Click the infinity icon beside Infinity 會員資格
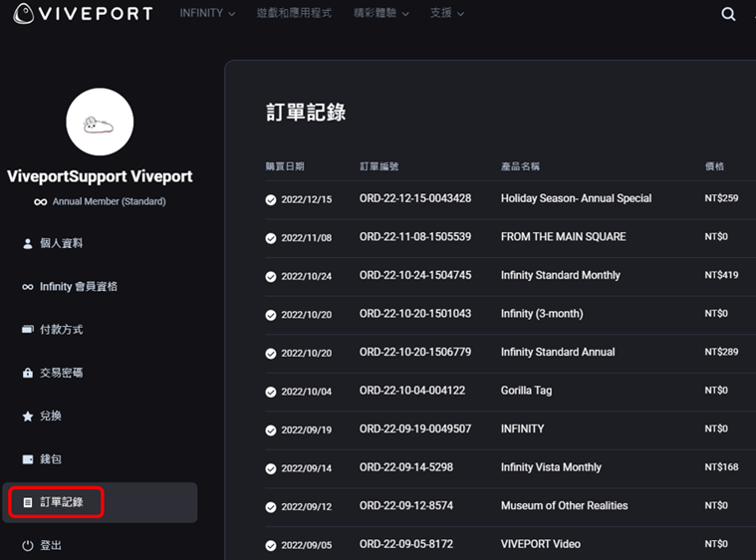This screenshot has width=756, height=560. click(28, 287)
